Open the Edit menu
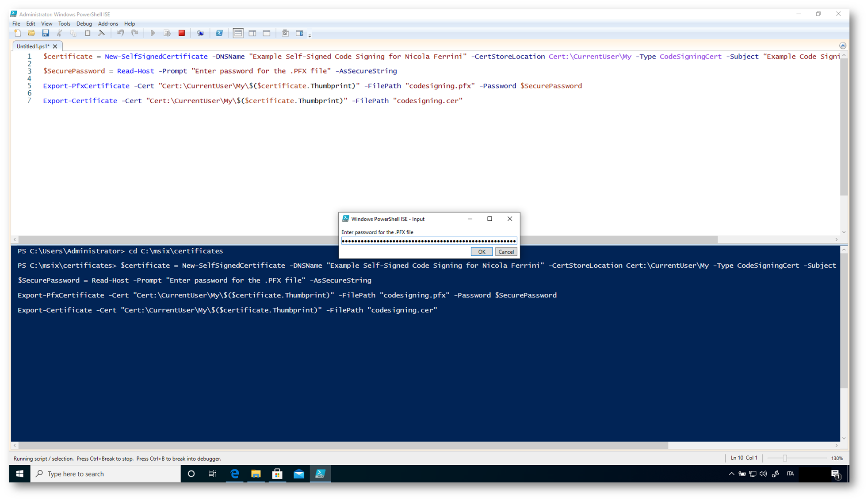Image resolution: width=868 pixels, height=501 pixels. (31, 23)
